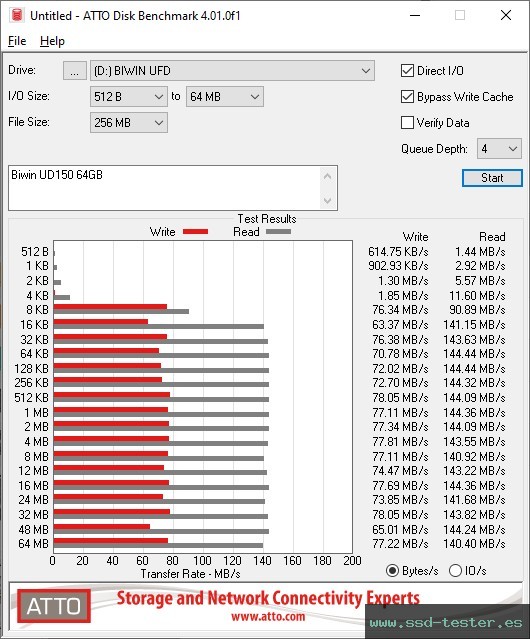Click the Transfer Rate - MB/s axis label
The width and height of the screenshot is (530, 639).
click(x=190, y=574)
